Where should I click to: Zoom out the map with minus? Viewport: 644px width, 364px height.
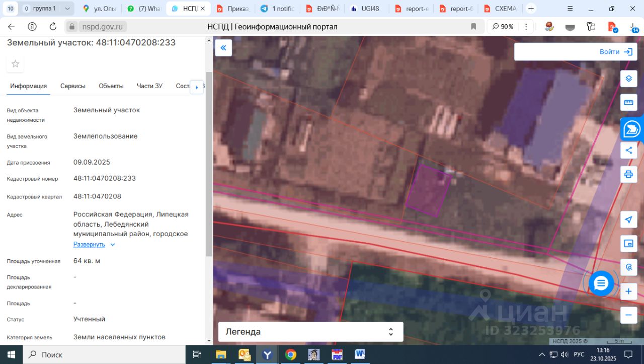pyautogui.click(x=628, y=315)
